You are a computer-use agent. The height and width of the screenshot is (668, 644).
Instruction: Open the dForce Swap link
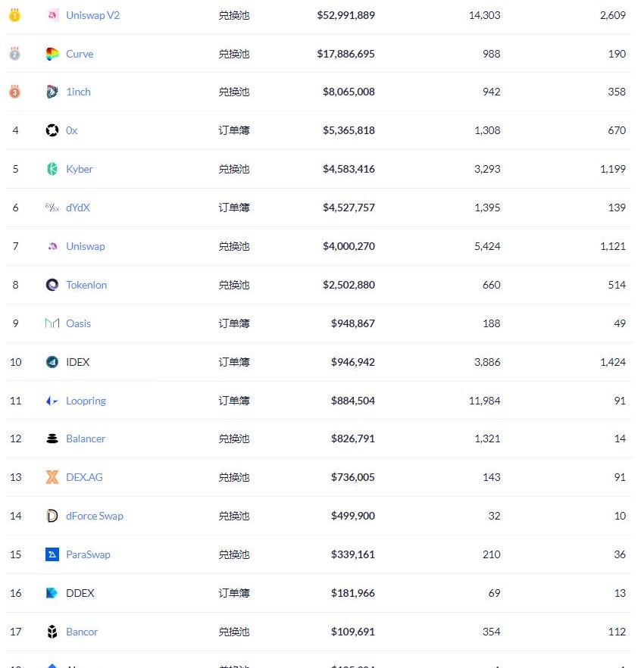pyautogui.click(x=94, y=516)
